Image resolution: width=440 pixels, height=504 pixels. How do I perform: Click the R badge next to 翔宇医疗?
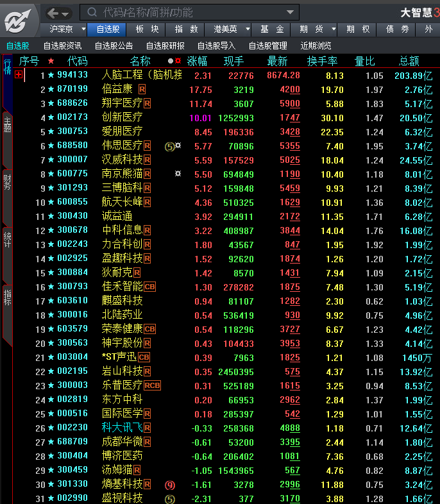pos(148,103)
